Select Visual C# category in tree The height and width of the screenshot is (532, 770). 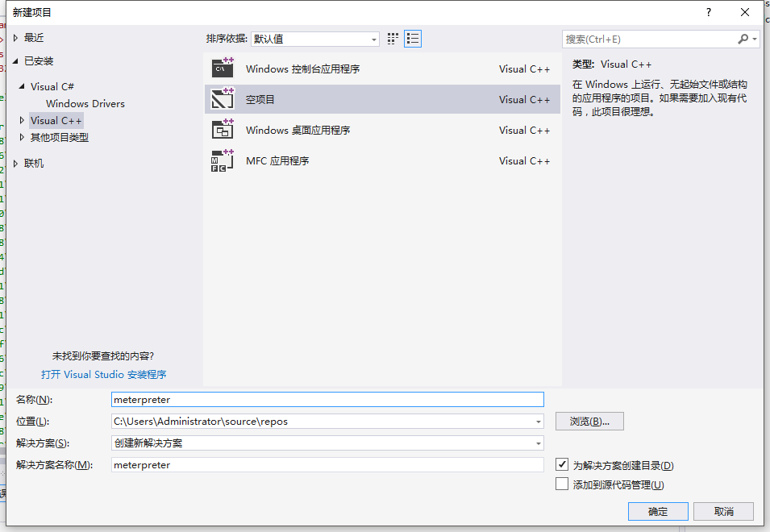pyautogui.click(x=52, y=86)
